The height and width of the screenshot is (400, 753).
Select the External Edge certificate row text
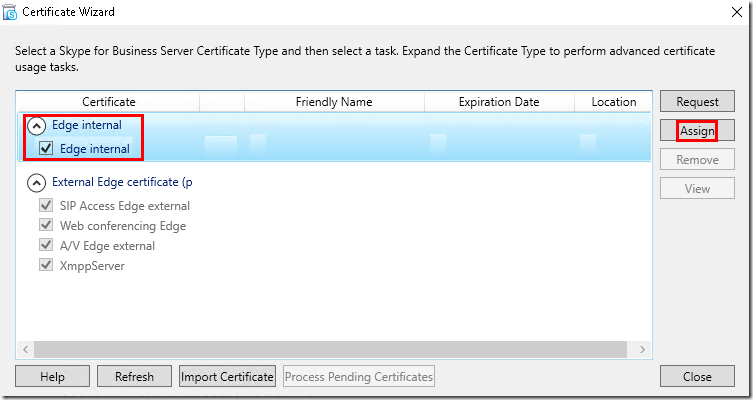click(122, 182)
